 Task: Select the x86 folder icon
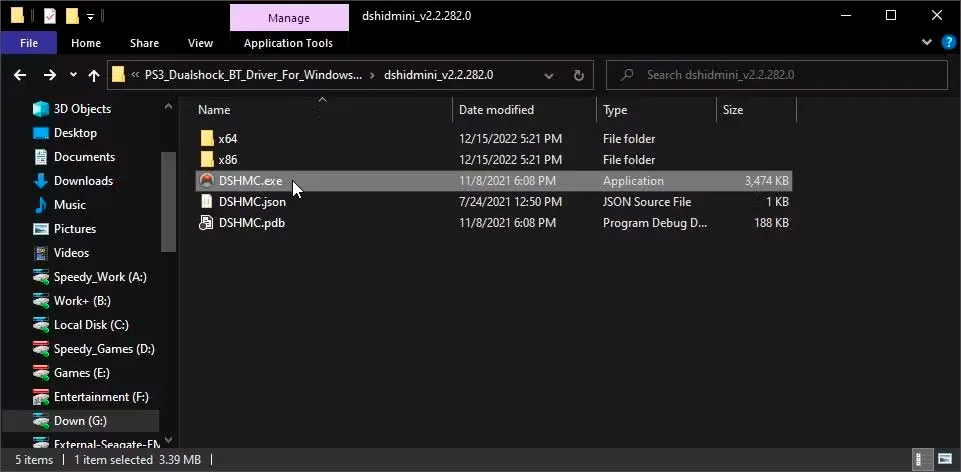(207, 159)
